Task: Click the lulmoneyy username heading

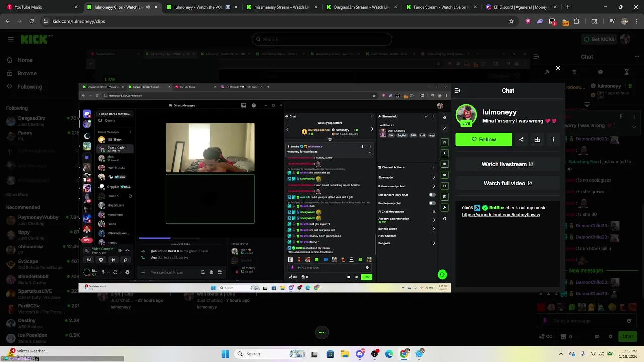Action: point(500,112)
